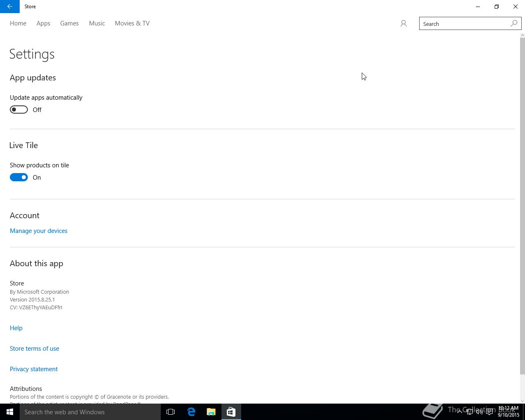Restore down the Store window
This screenshot has height=420, width=525.
[x=497, y=7]
